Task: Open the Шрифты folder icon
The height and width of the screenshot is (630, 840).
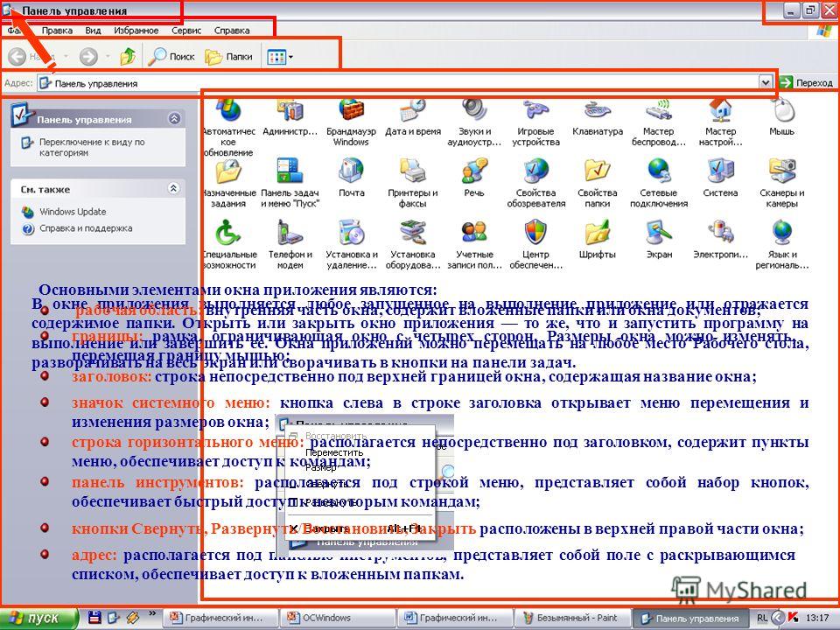Action: click(x=598, y=233)
